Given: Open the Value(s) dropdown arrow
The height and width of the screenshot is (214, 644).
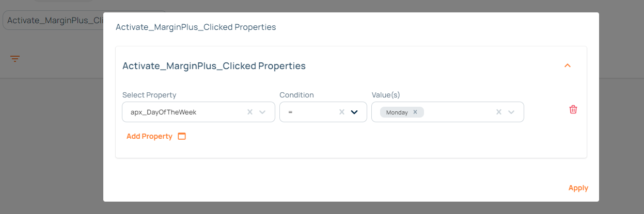Looking at the screenshot, I should pyautogui.click(x=511, y=112).
